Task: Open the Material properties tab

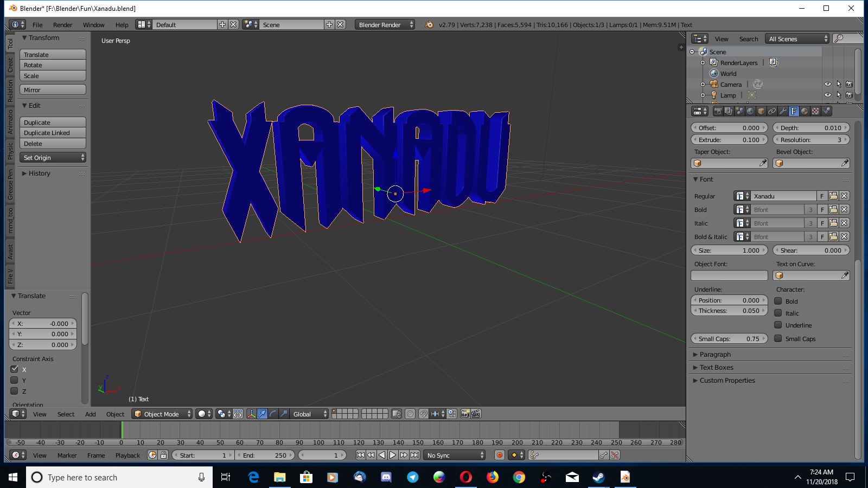Action: click(805, 111)
